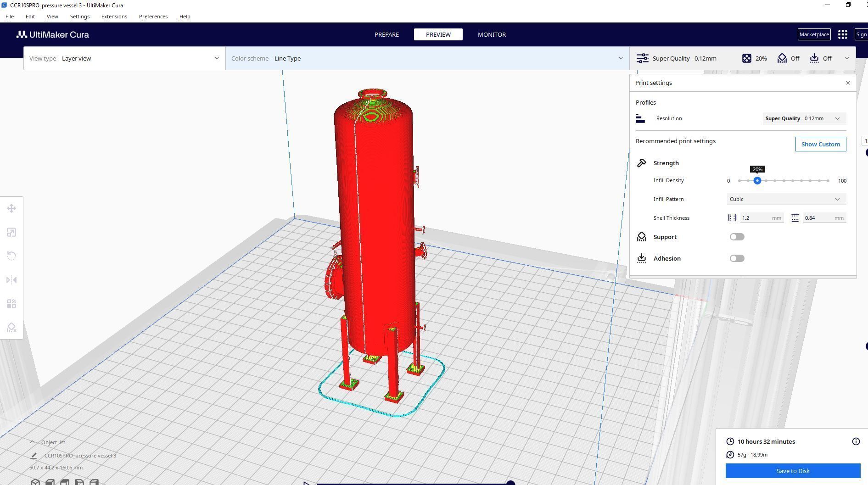This screenshot has width=868, height=485.
Task: Click the layer playback slider handle at bottom
Action: 510,483
